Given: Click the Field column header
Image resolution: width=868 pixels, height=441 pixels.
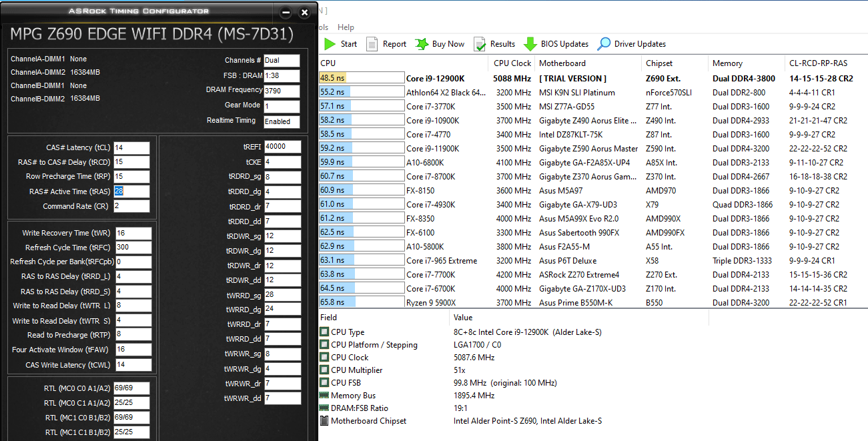Looking at the screenshot, I should pyautogui.click(x=384, y=318).
